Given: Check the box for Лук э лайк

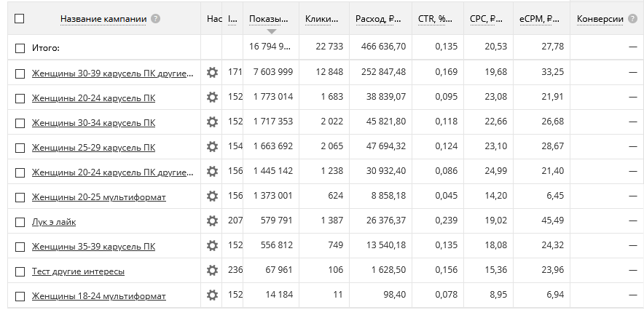Looking at the screenshot, I should tap(20, 222).
